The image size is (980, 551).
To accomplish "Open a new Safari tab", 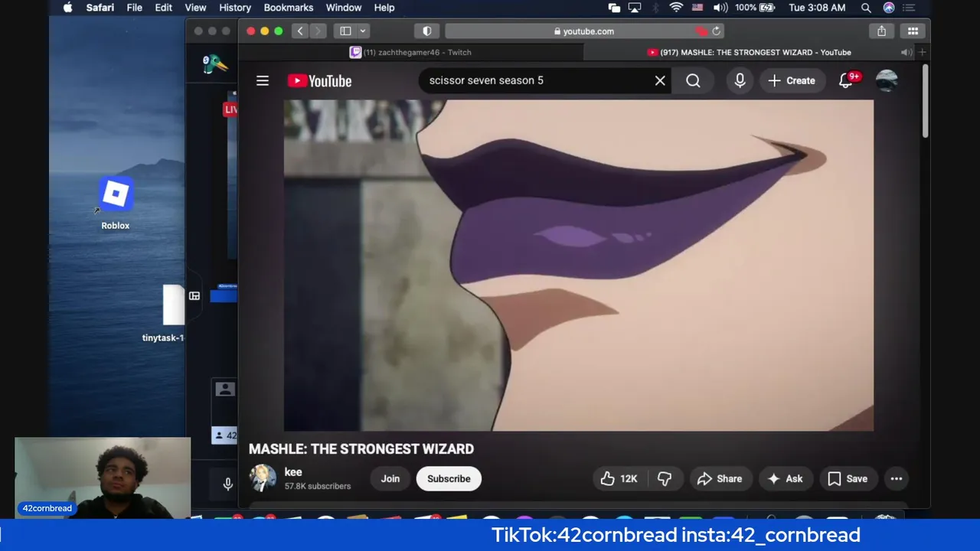I will coord(923,52).
